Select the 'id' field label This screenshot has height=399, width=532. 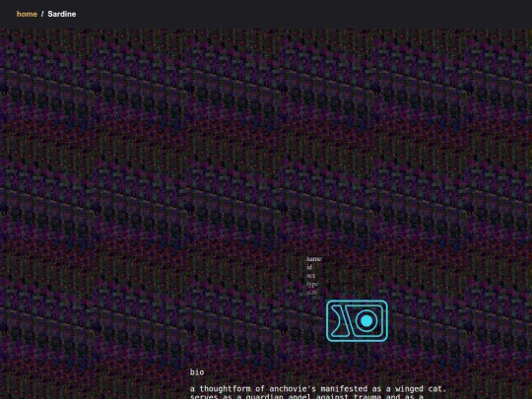pos(309,267)
